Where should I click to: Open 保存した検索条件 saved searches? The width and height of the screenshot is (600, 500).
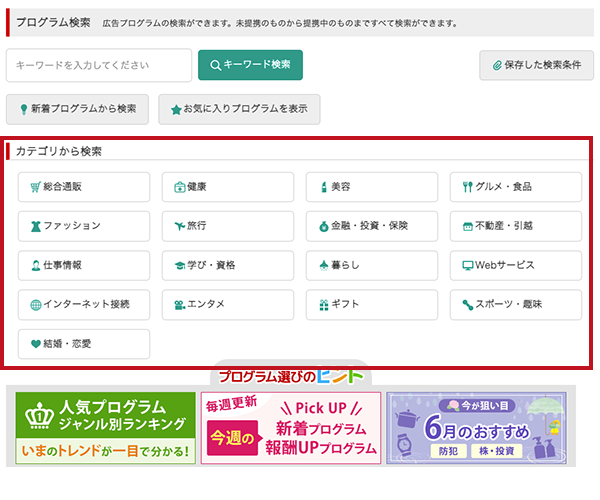tap(536, 65)
